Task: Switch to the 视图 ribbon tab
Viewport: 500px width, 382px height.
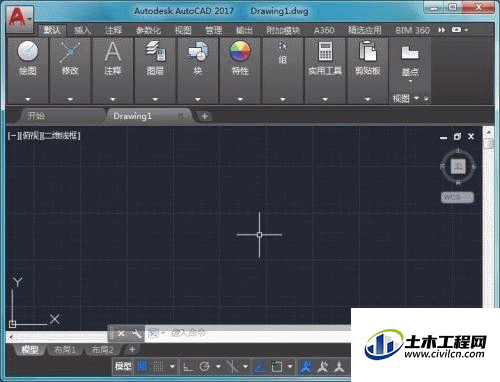Action: 183,30
